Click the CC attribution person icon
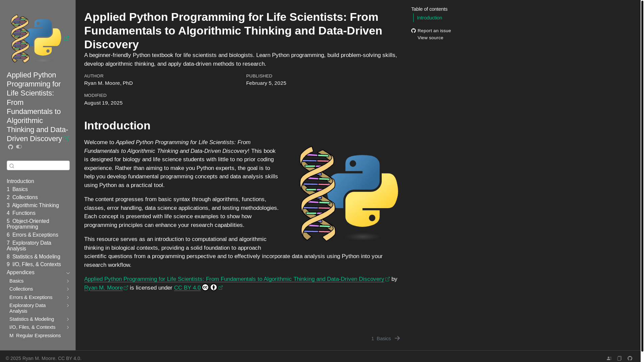This screenshot has width=644, height=362. (x=214, y=287)
